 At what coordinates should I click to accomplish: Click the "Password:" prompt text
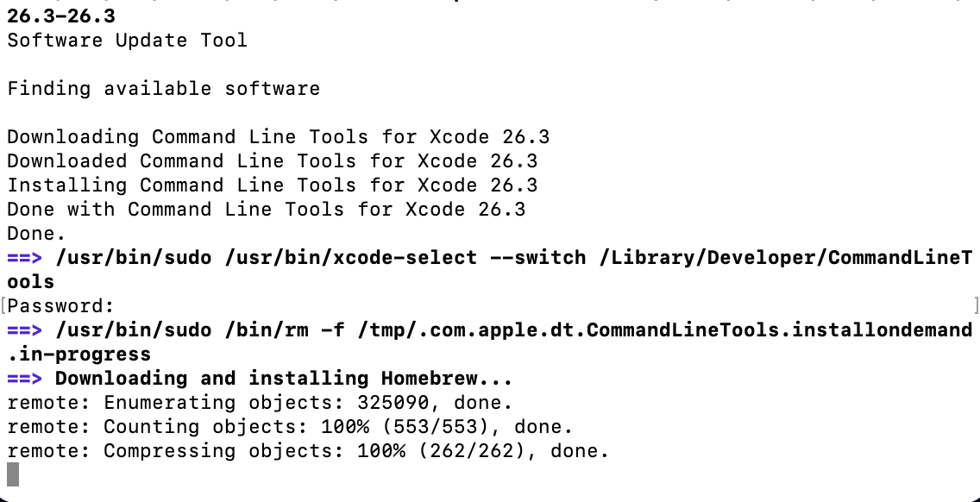coord(60,306)
